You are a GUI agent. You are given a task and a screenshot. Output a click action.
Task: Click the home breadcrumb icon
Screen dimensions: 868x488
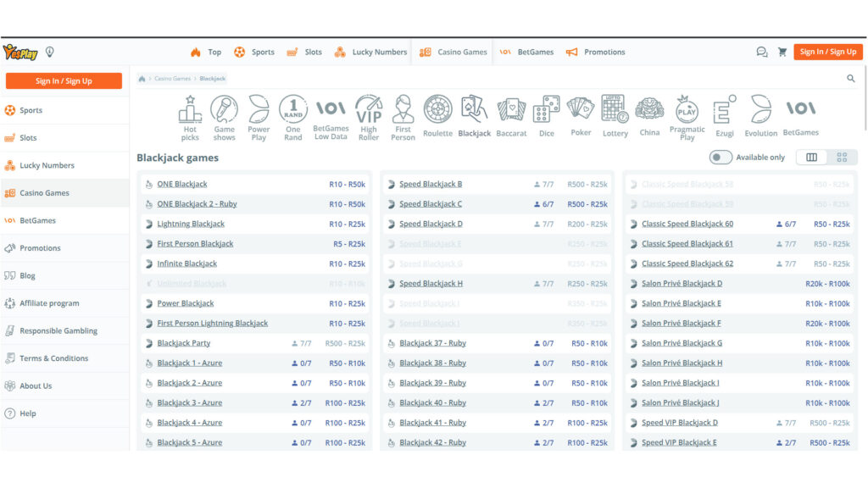[142, 79]
